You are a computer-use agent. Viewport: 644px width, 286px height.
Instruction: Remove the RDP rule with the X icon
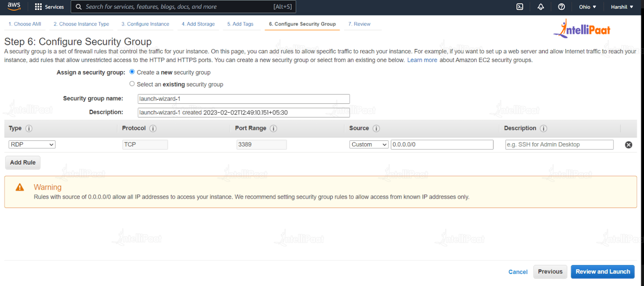click(628, 144)
